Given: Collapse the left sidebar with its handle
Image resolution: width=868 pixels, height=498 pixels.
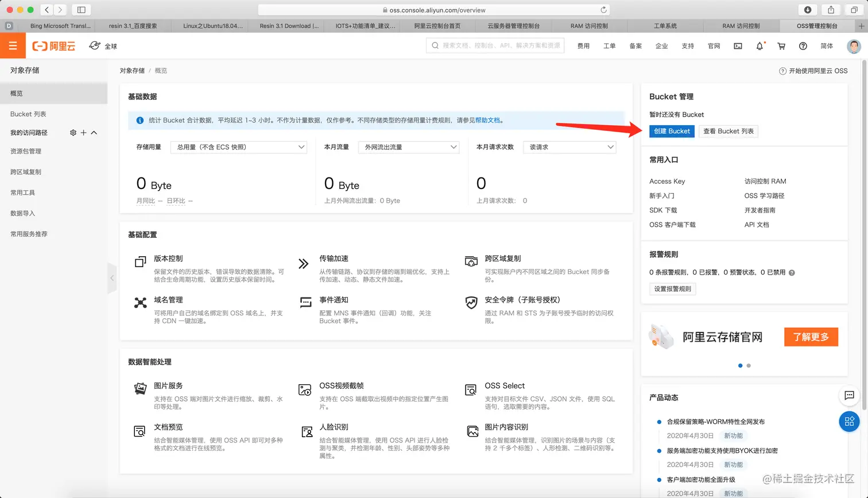Looking at the screenshot, I should click(x=112, y=278).
